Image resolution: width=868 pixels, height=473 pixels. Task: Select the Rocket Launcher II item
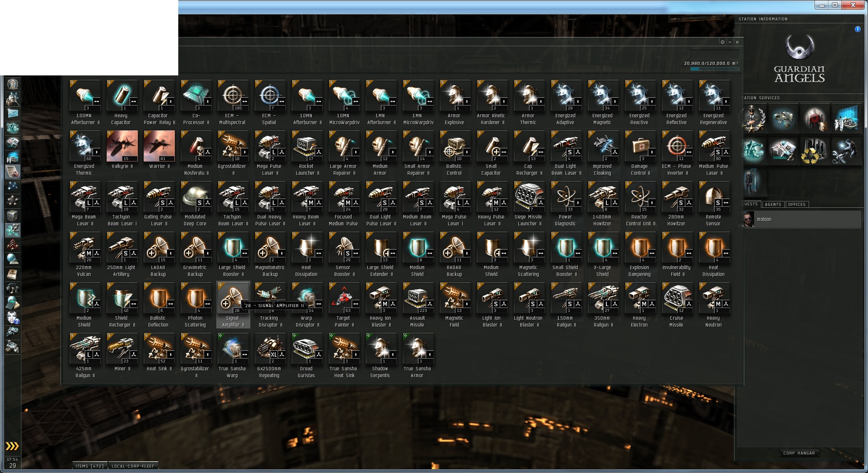click(306, 153)
